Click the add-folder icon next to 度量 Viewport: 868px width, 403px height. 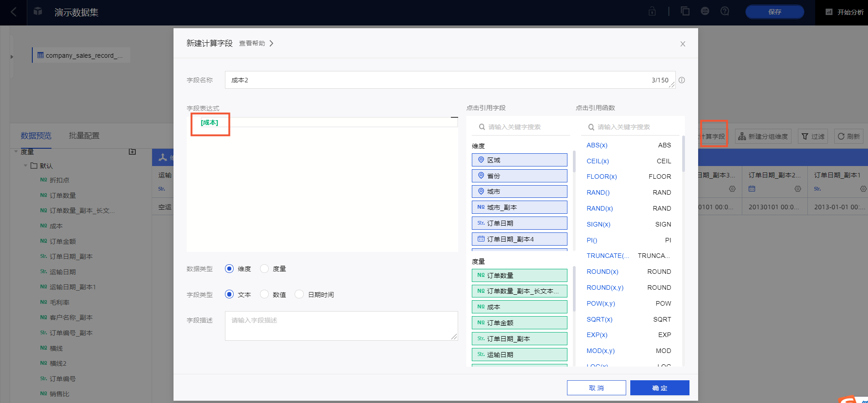(133, 151)
